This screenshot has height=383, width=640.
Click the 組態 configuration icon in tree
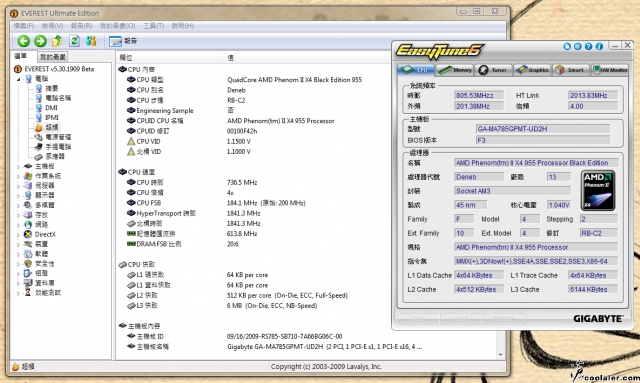pyautogui.click(x=28, y=273)
